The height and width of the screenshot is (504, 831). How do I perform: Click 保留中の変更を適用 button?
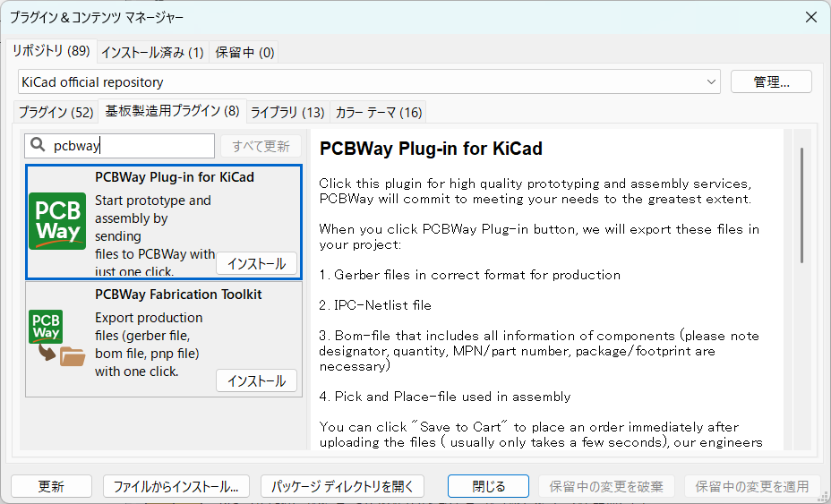752,486
